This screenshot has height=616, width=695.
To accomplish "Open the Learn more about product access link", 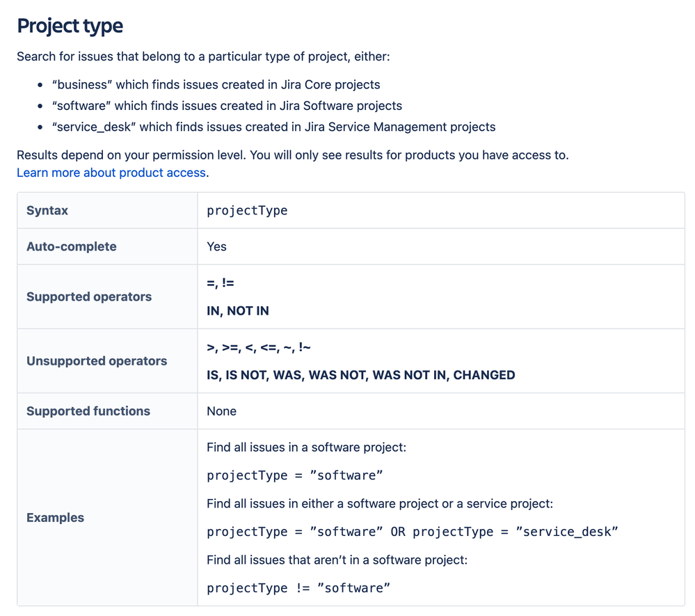I will coord(111,173).
